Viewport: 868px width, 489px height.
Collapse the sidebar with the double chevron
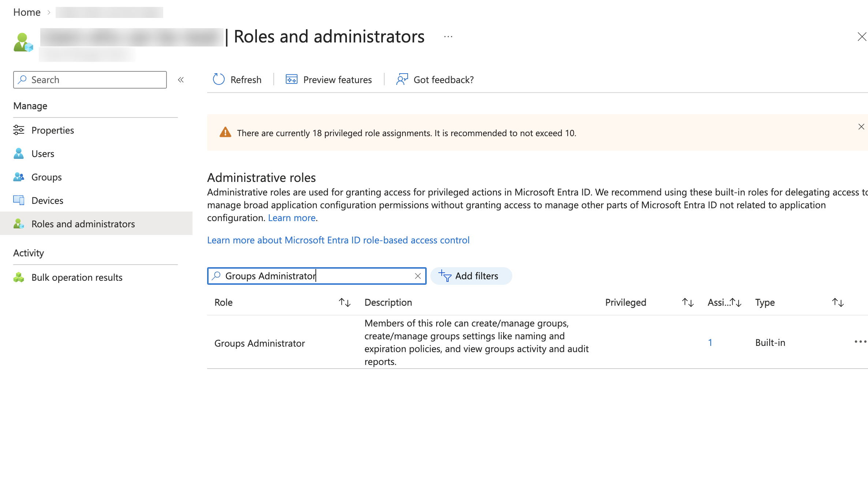point(181,80)
